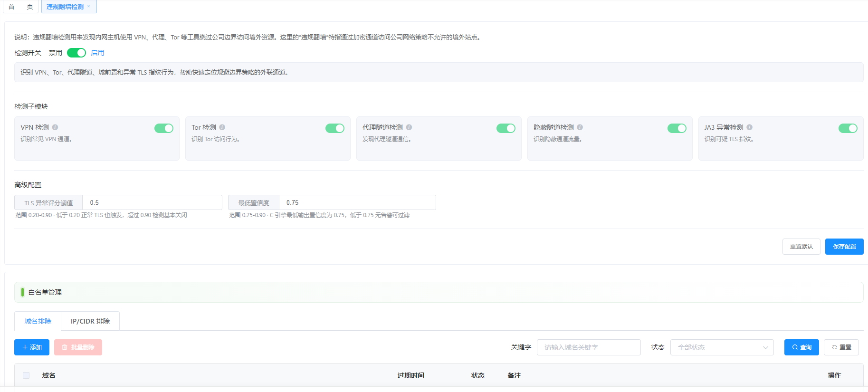
Task: Click the 查询 search button
Action: pos(801,347)
